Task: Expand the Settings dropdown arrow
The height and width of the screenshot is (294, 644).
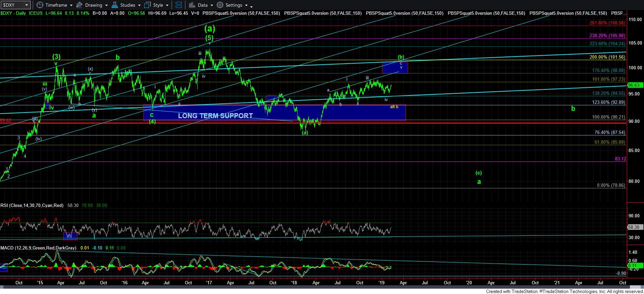Action: 246,5
